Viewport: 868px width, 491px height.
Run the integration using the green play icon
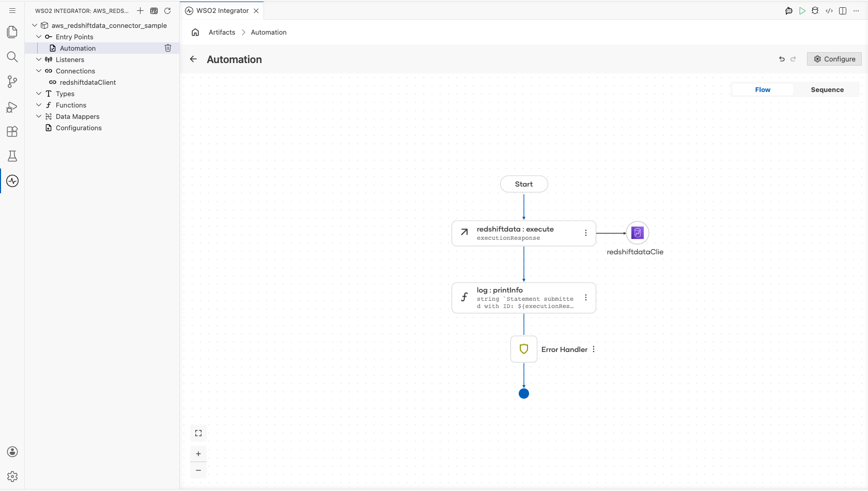tap(802, 11)
